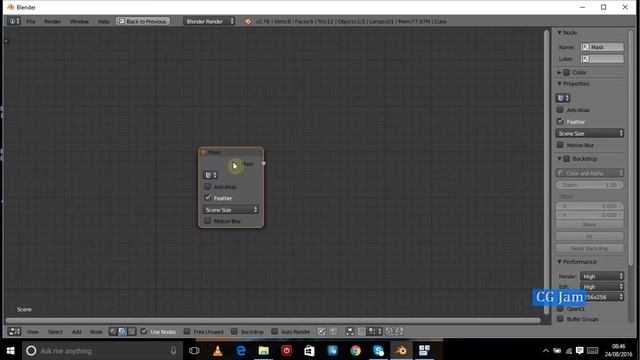Image resolution: width=640 pixels, height=360 pixels.
Task: Select the texture nodes tree type icon
Action: (131, 331)
